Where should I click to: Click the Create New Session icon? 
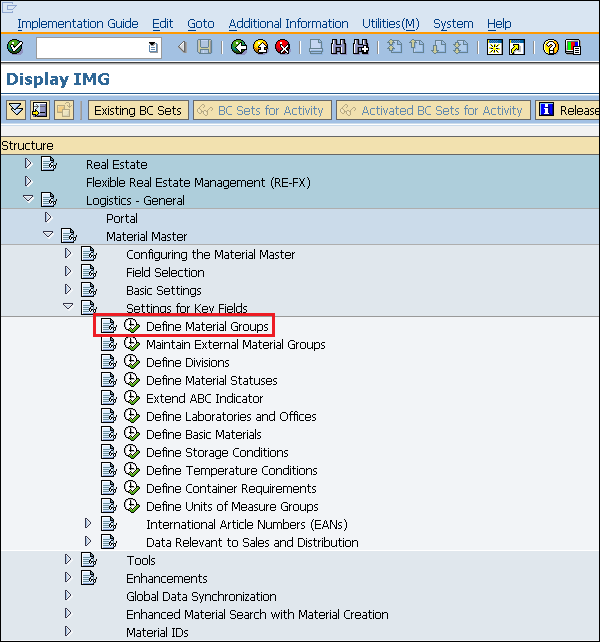click(495, 47)
